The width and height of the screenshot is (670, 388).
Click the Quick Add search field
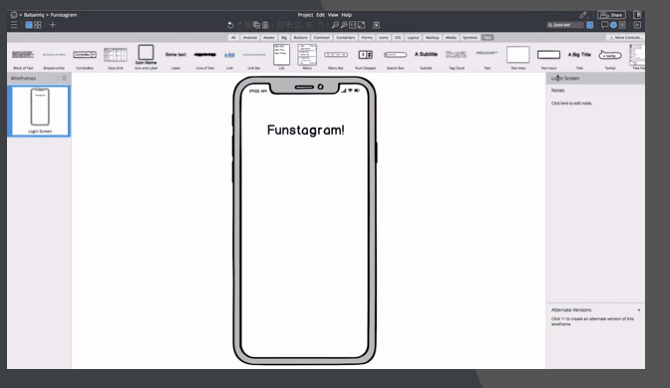click(x=565, y=25)
